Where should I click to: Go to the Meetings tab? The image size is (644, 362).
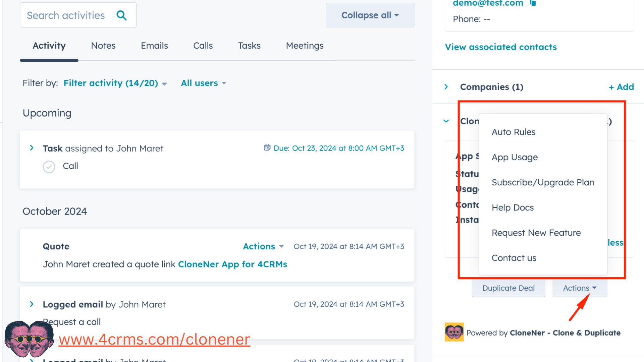pos(305,46)
